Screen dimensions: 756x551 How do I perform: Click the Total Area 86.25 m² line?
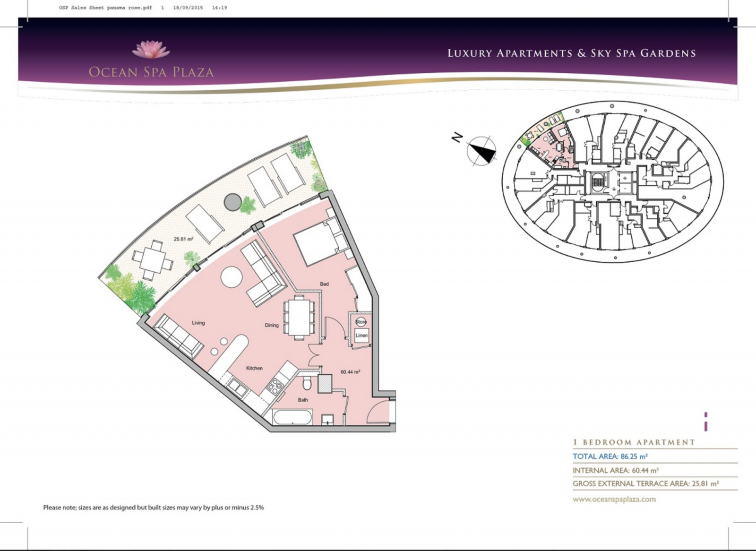pyautogui.click(x=610, y=456)
